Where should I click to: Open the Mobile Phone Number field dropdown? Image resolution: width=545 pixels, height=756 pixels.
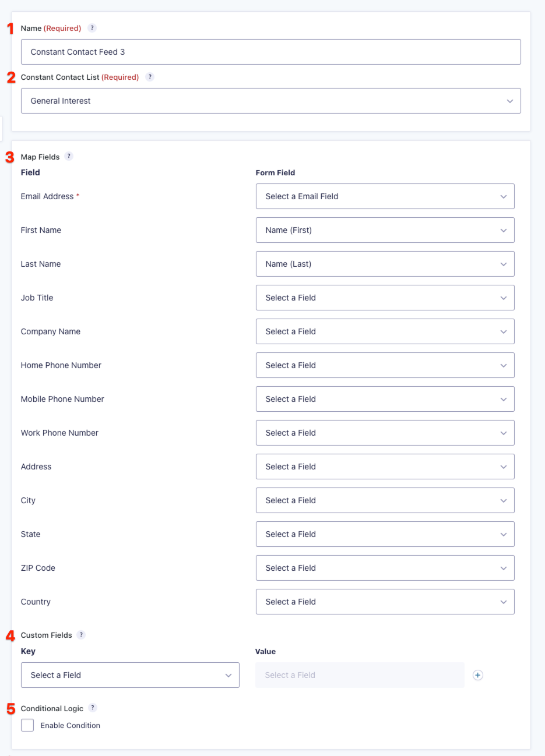point(385,399)
